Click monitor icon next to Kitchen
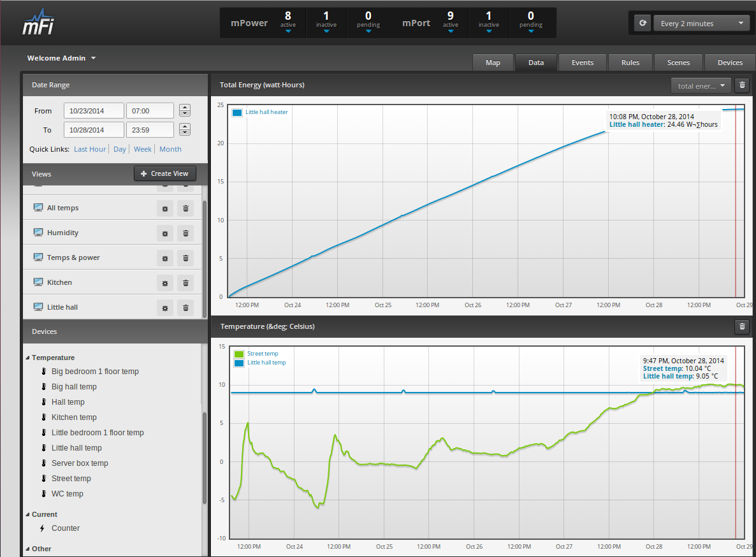756x557 pixels. (x=38, y=282)
